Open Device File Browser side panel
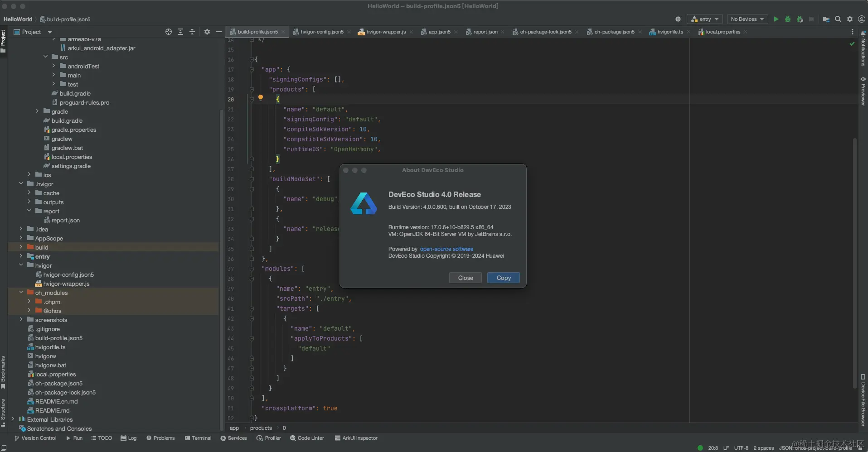 pos(863,400)
